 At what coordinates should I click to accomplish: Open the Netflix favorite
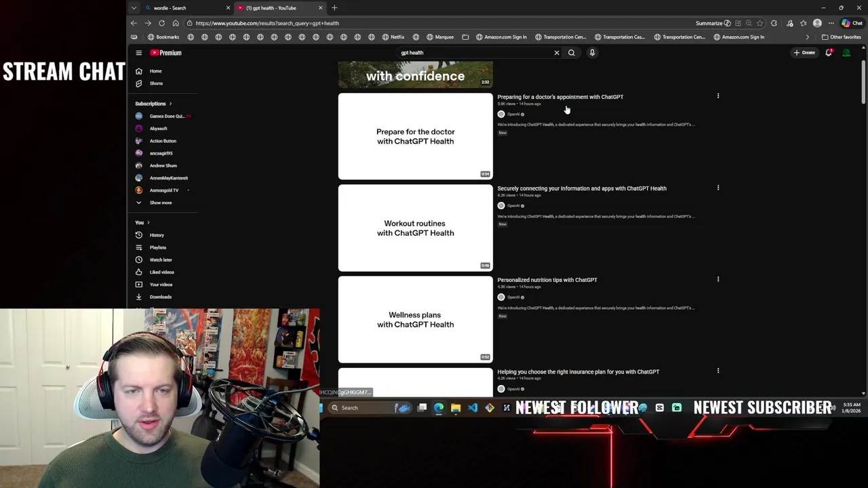click(394, 37)
